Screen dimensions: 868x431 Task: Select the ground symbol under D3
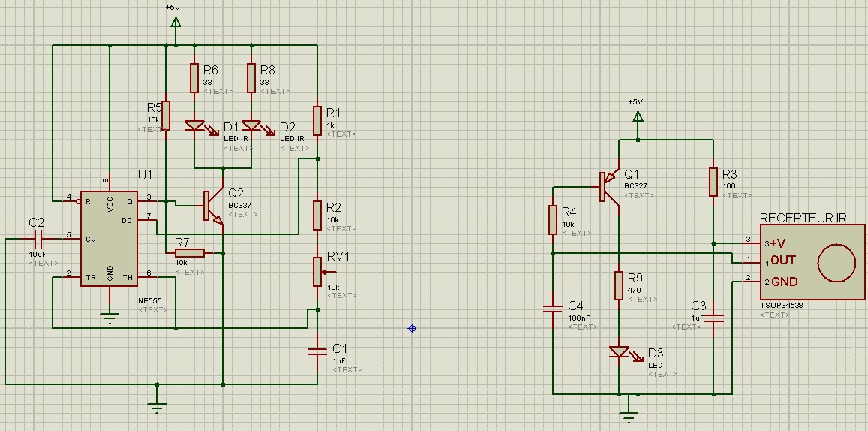pyautogui.click(x=629, y=414)
